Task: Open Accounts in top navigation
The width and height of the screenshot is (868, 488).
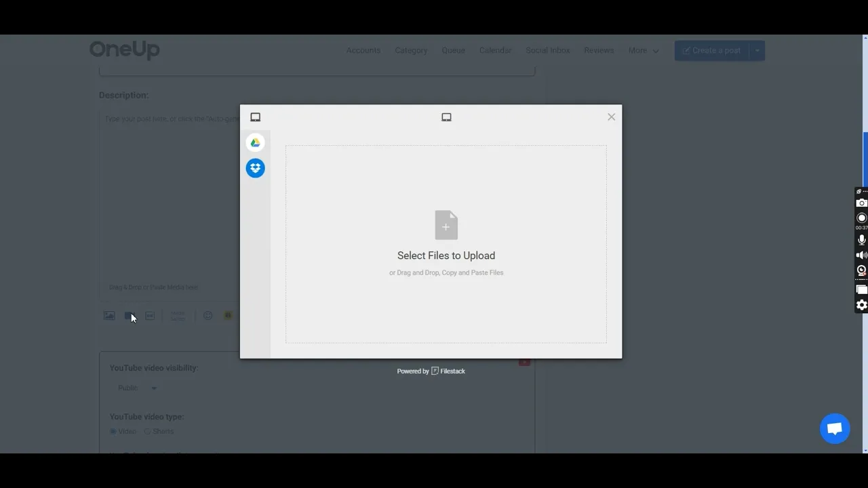Action: pos(363,50)
